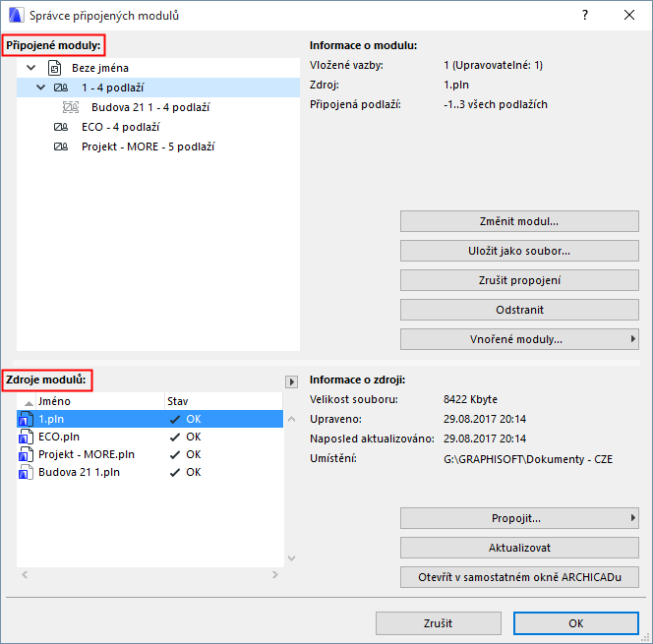
Task: Click Otevřít v samostatném okně ARCHICADu
Action: (x=519, y=577)
